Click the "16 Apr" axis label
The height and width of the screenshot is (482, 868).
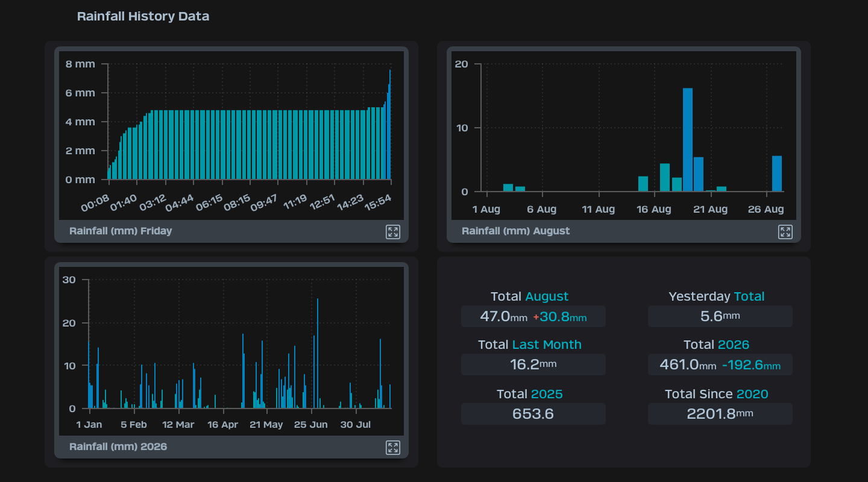tap(223, 425)
